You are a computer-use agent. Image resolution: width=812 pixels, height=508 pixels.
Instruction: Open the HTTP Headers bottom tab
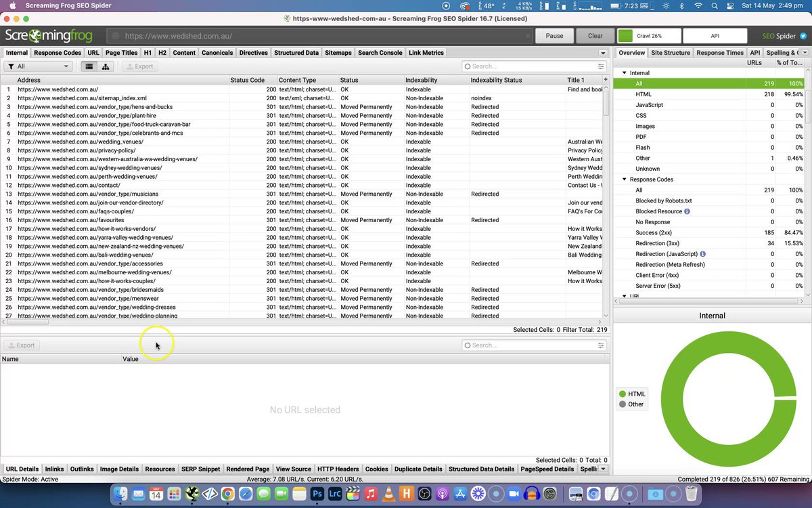click(338, 469)
